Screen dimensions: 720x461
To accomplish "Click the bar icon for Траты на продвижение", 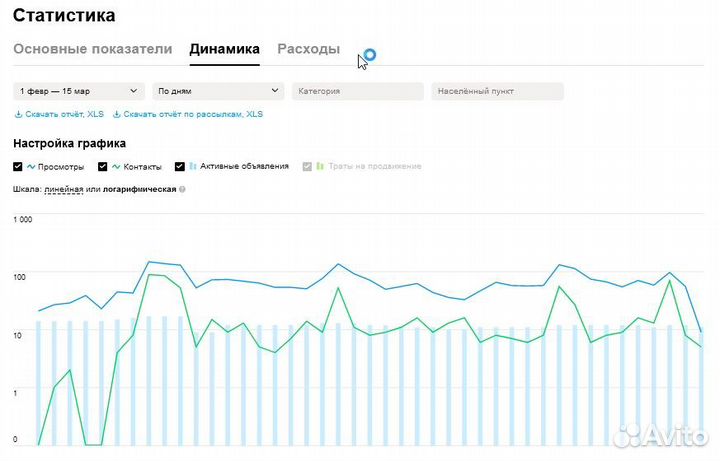I will (x=320, y=166).
